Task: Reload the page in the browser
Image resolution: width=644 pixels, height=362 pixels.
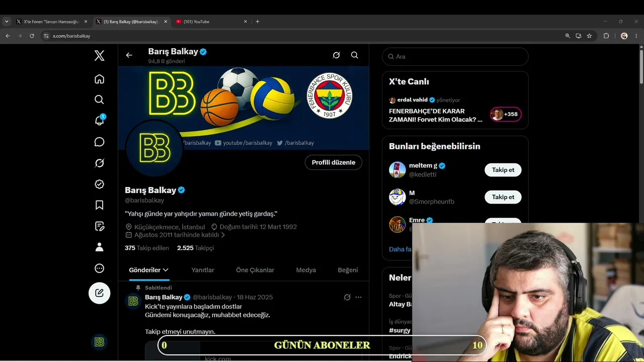Action: tap(32, 36)
